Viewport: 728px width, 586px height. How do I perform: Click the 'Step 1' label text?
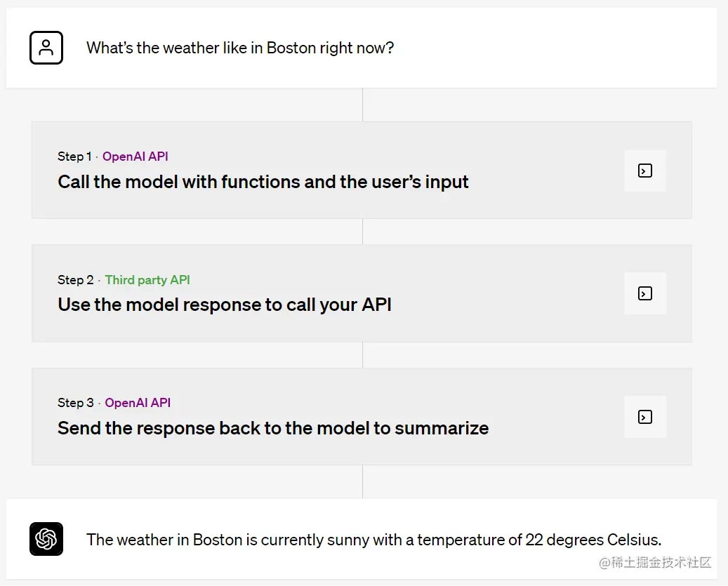tap(74, 157)
